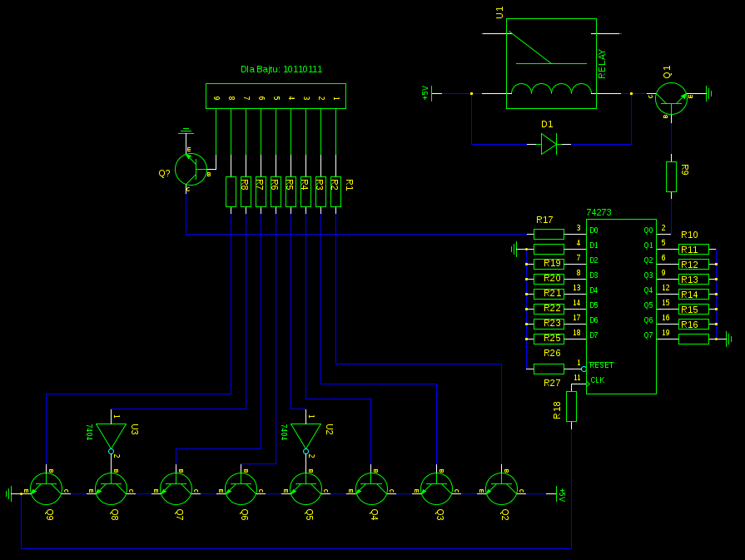This screenshot has width=745, height=560.
Task: Click the +5V symbol right of Q2
Action: point(561,494)
